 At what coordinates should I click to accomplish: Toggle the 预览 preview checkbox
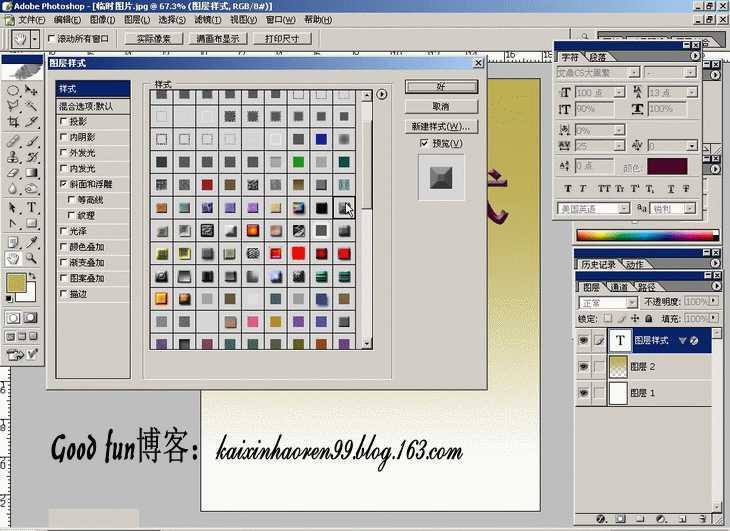[x=425, y=143]
